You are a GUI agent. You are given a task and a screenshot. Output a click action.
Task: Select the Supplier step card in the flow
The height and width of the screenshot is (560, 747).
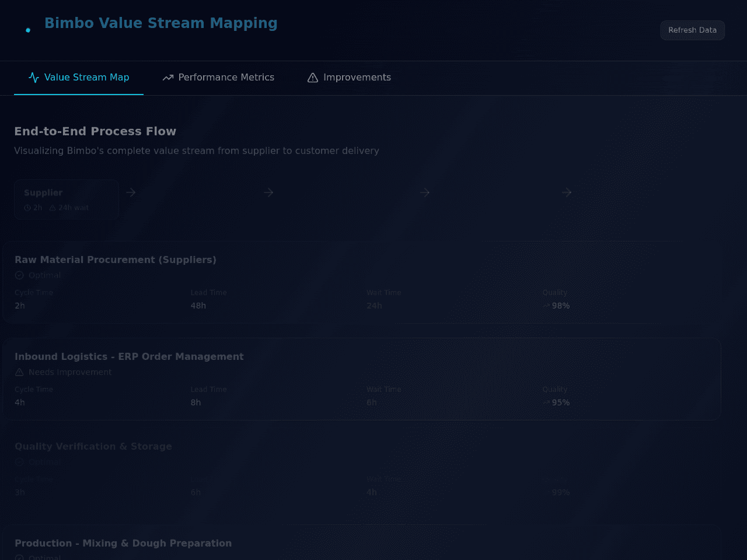click(x=67, y=199)
